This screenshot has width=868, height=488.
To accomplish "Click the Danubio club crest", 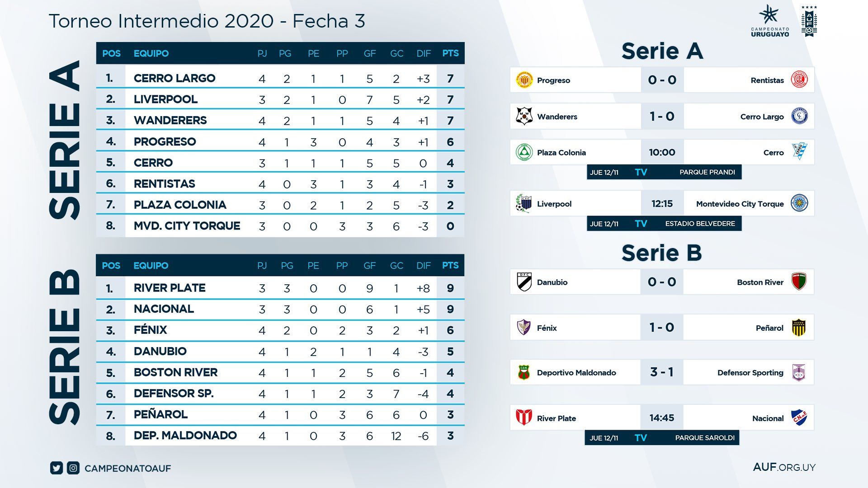I will click(524, 282).
